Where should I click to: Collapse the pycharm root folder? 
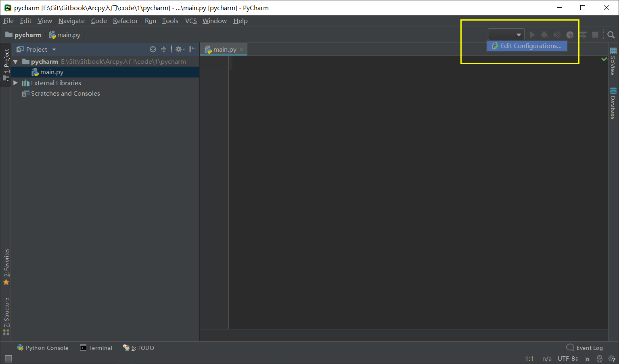click(16, 62)
